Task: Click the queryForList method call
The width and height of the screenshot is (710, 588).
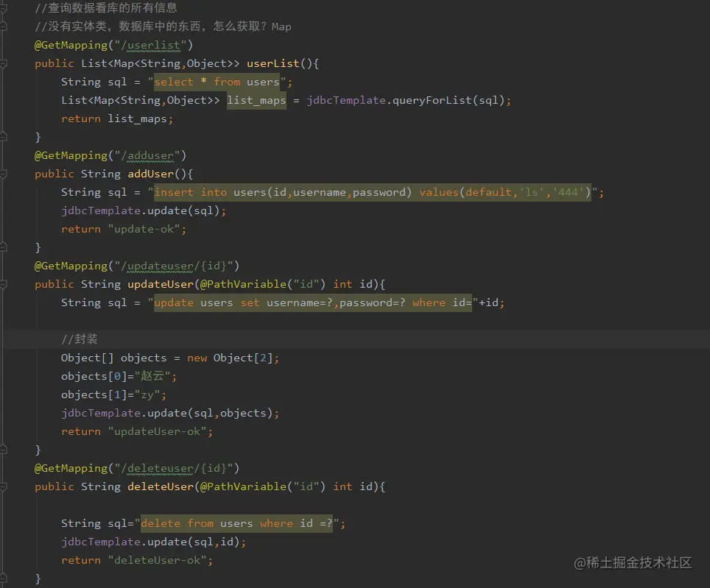Action: pyautogui.click(x=432, y=100)
